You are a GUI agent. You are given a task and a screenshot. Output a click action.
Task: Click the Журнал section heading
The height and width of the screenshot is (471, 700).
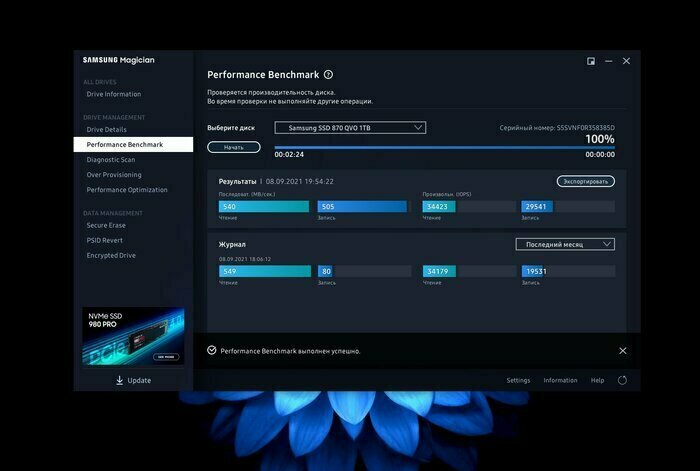click(232, 244)
